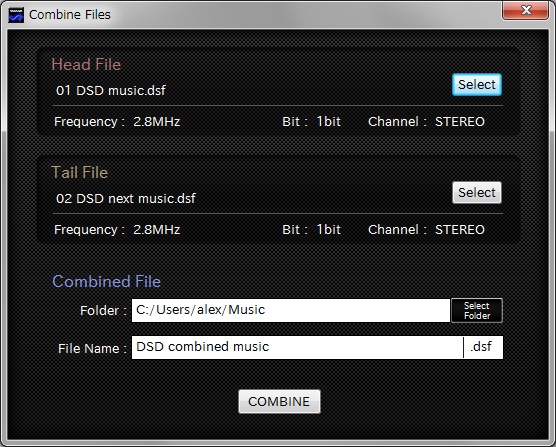Open the Select Folder browser
This screenshot has width=556, height=447.
point(477,311)
